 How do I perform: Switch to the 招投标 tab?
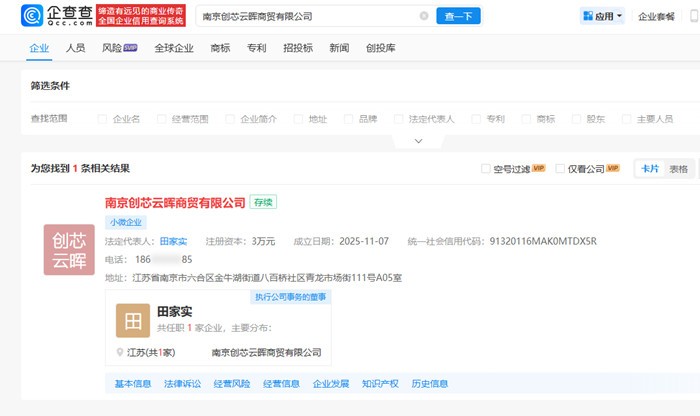tap(298, 48)
